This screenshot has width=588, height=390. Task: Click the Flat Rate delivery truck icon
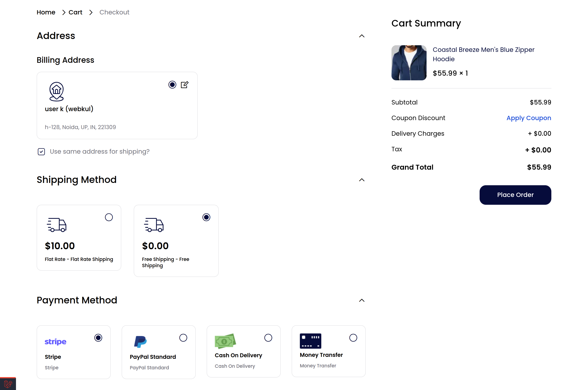[57, 225]
